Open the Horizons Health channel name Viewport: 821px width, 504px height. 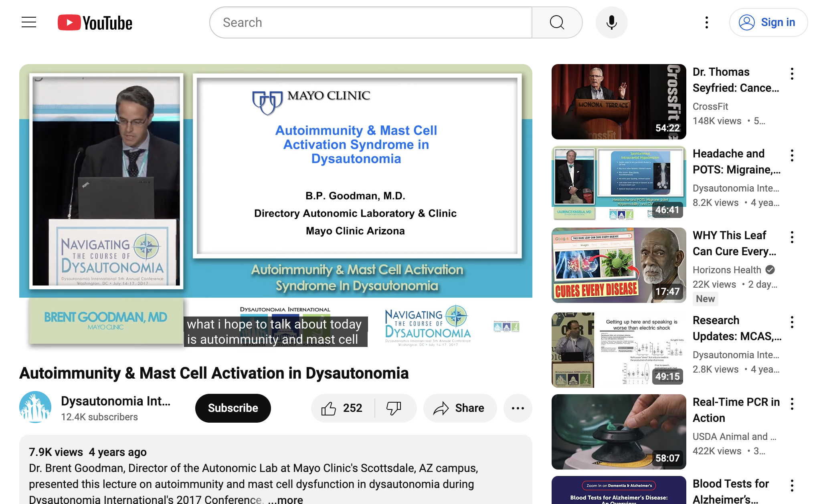pyautogui.click(x=727, y=270)
